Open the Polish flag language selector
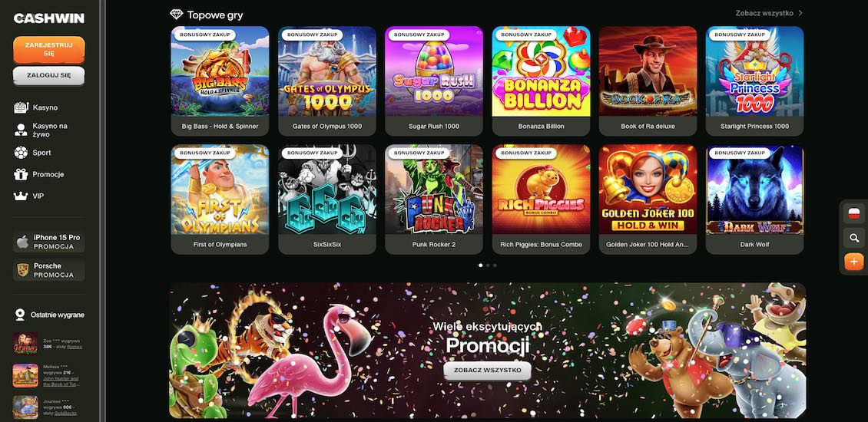This screenshot has width=868, height=422. click(854, 213)
